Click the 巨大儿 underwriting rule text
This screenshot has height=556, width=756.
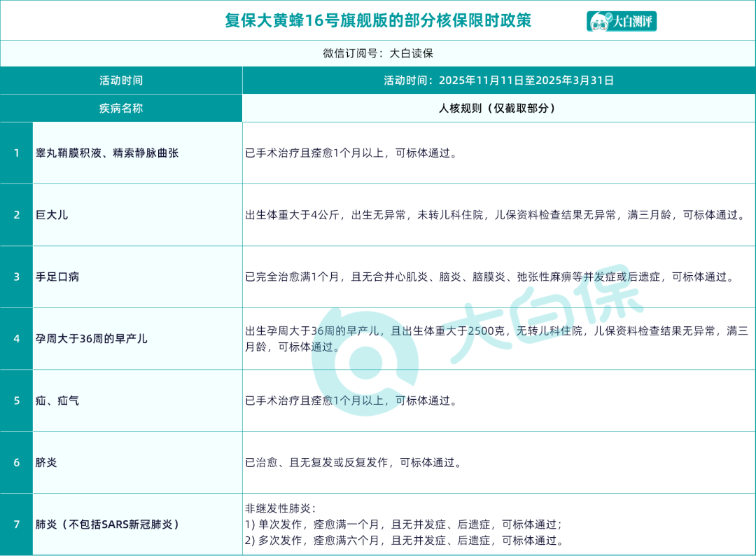tap(496, 215)
